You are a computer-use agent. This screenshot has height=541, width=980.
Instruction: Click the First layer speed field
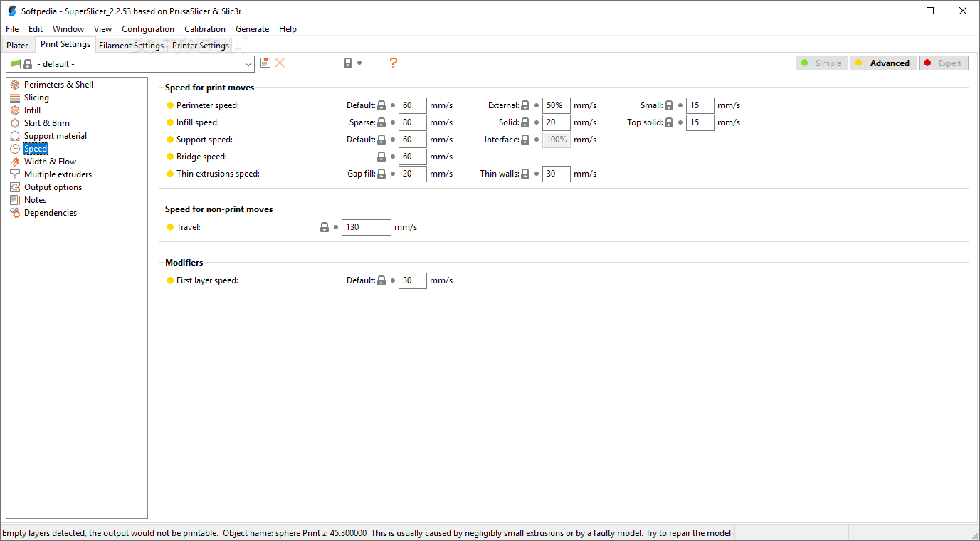413,280
